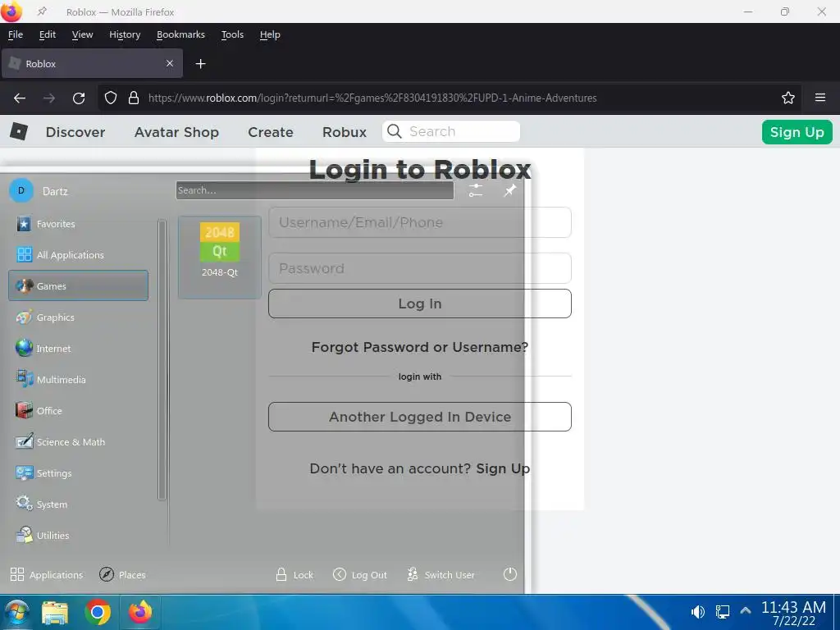Click Roblox Search input box
The height and width of the screenshot is (630, 840).
(451, 131)
